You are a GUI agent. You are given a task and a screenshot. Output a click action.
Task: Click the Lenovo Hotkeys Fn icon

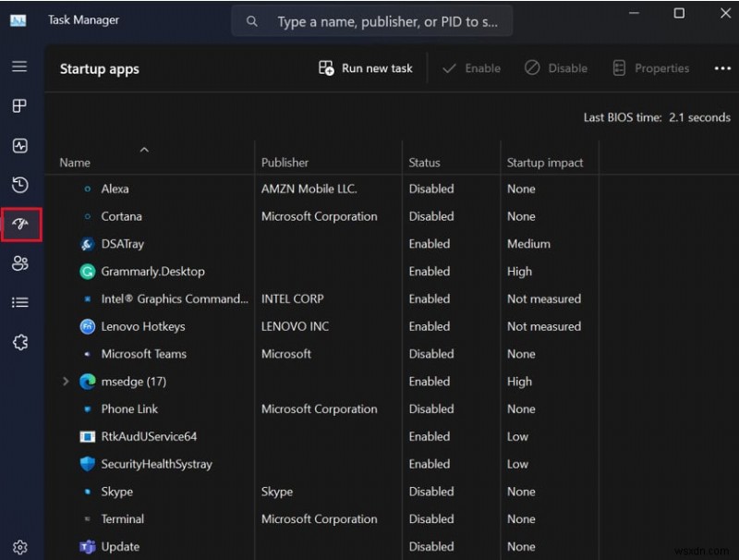point(87,327)
